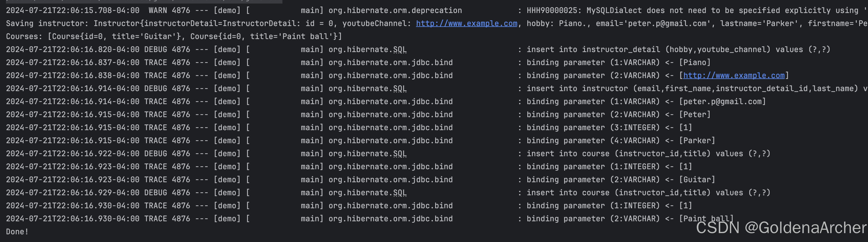Click lastname='Parker' in the Saving instructor line
The height and width of the screenshot is (242, 868).
[760, 23]
